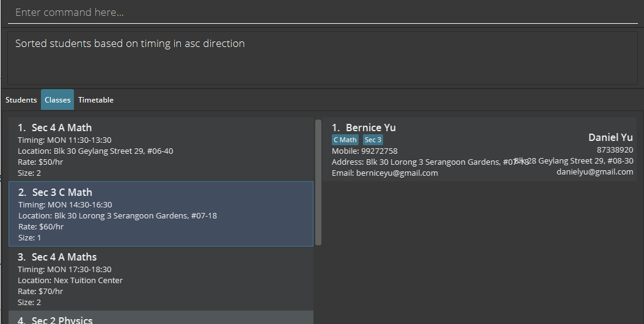Click Rate: $70/hr
Screen dimensions: 644x324
pyautogui.click(x=40, y=292)
